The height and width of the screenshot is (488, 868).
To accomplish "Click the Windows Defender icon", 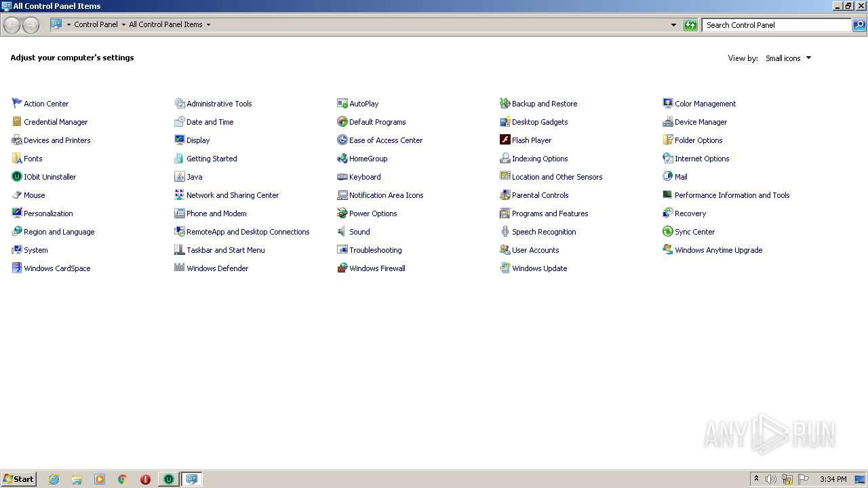I will click(x=180, y=268).
